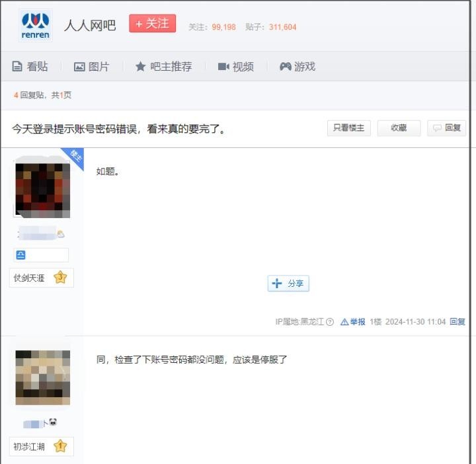Open the 吧主推荐 tab
The width and height of the screenshot is (476, 464).
[163, 67]
